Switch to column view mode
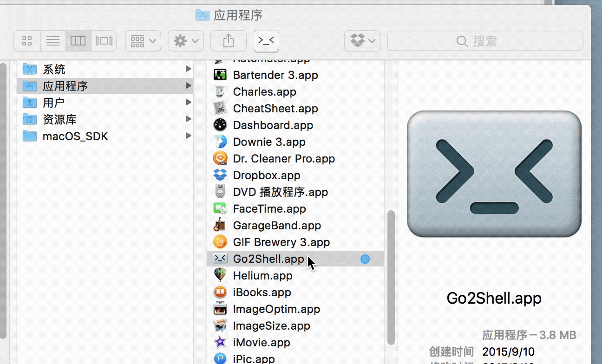The width and height of the screenshot is (602, 364). pyautogui.click(x=78, y=41)
